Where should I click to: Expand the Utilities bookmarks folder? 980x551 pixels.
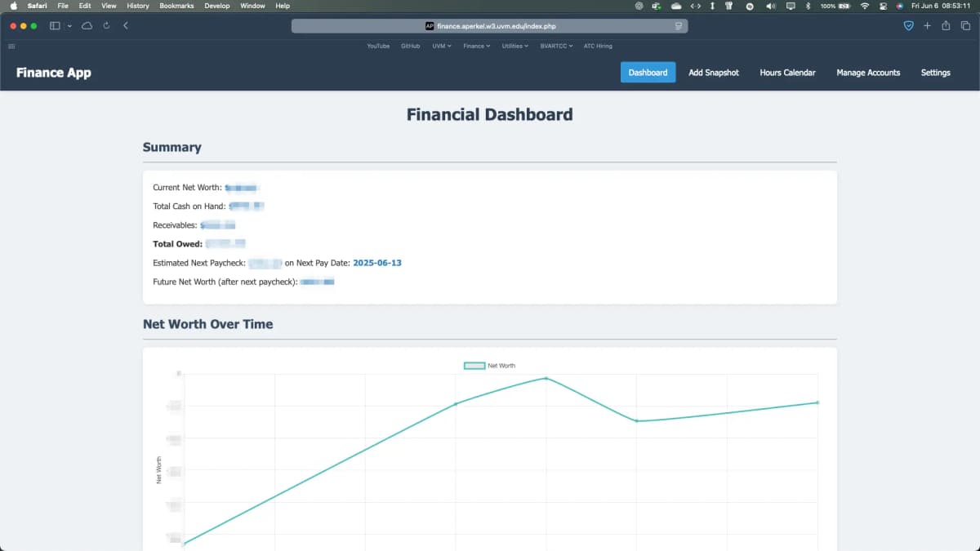click(x=514, y=47)
